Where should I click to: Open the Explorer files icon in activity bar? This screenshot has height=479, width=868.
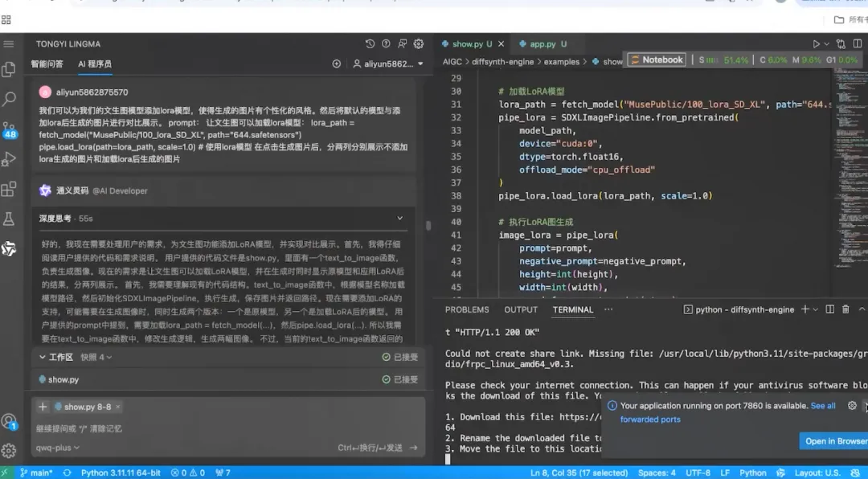pyautogui.click(x=9, y=69)
